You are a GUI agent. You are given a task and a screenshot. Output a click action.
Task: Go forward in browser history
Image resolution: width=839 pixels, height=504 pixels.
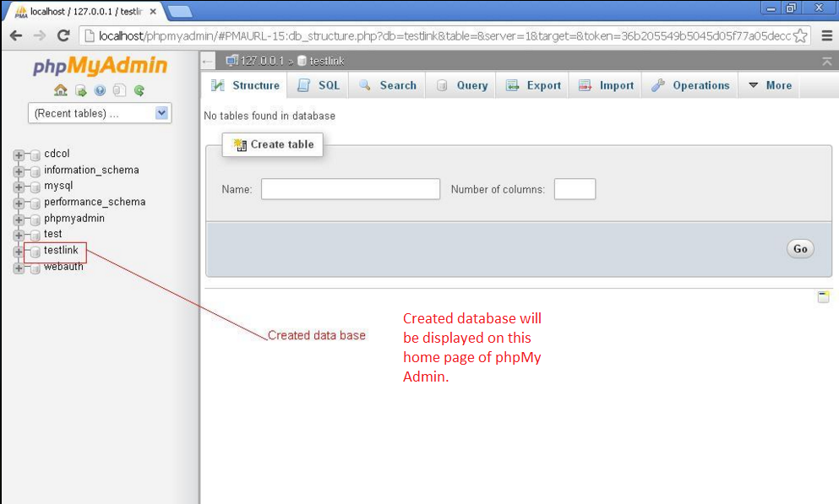[x=40, y=35]
